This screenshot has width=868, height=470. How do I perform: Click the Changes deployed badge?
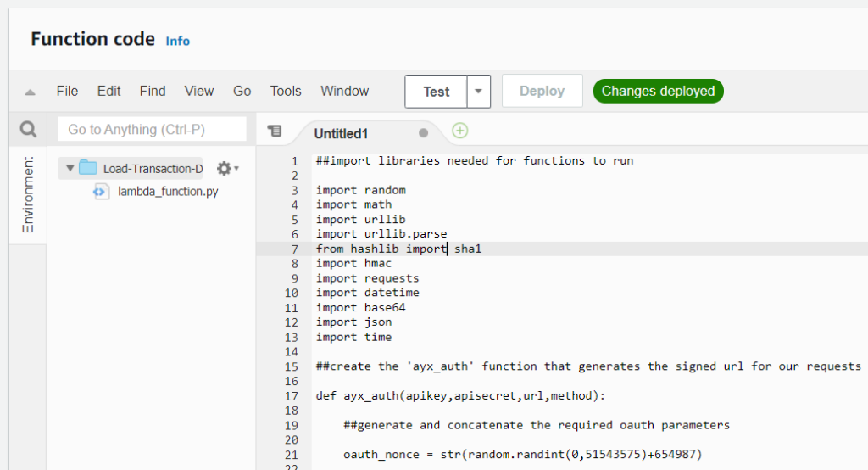coord(658,91)
